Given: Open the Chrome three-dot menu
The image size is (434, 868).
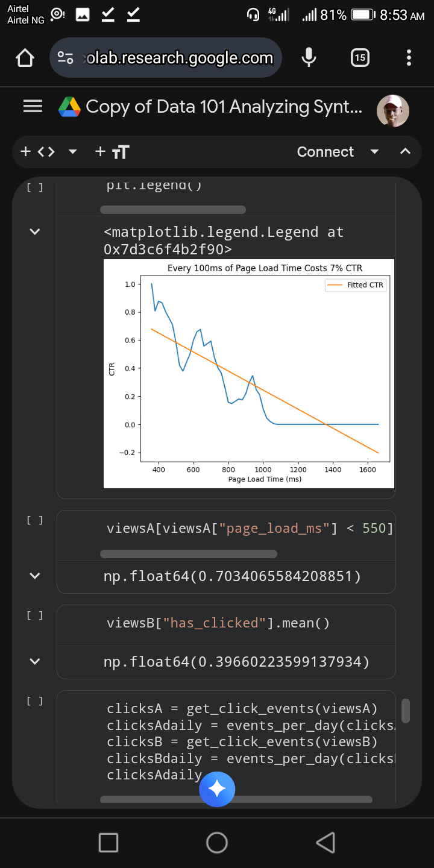Looking at the screenshot, I should (409, 58).
